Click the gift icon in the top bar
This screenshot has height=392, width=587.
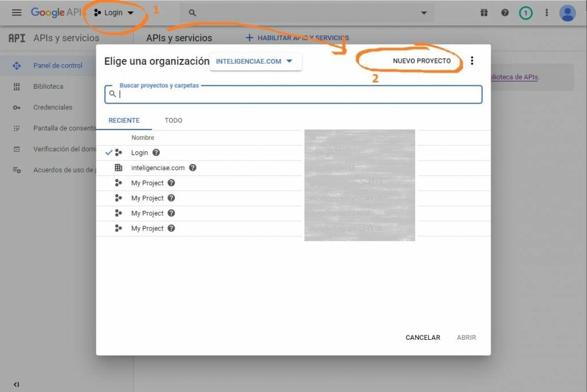484,13
